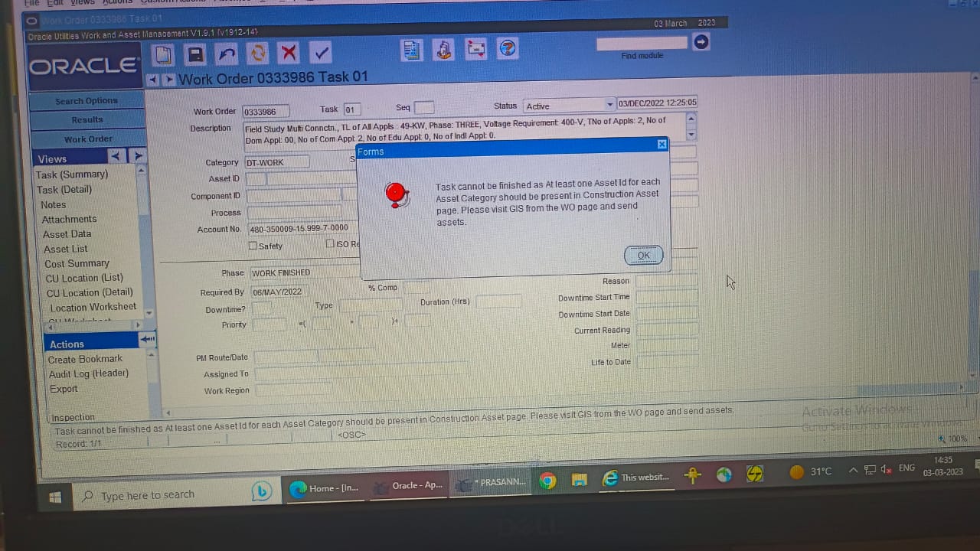The width and height of the screenshot is (980, 551).
Task: Click the Category DT-WORK field
Action: (277, 162)
